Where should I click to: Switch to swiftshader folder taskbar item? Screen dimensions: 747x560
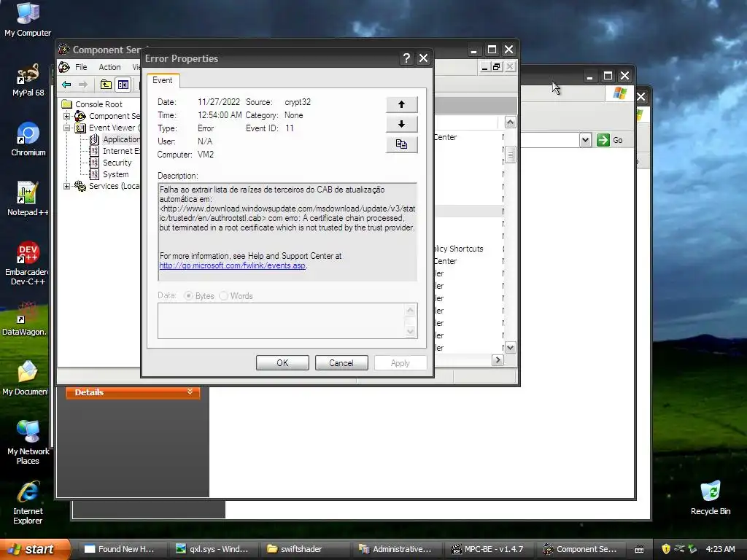coord(305,549)
